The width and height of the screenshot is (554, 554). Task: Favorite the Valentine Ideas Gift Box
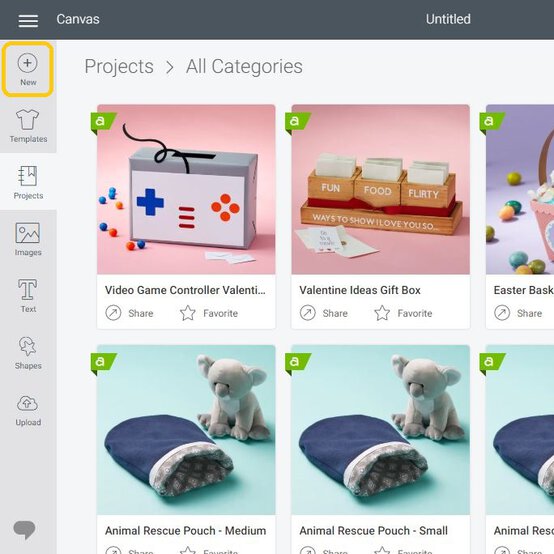(403, 313)
